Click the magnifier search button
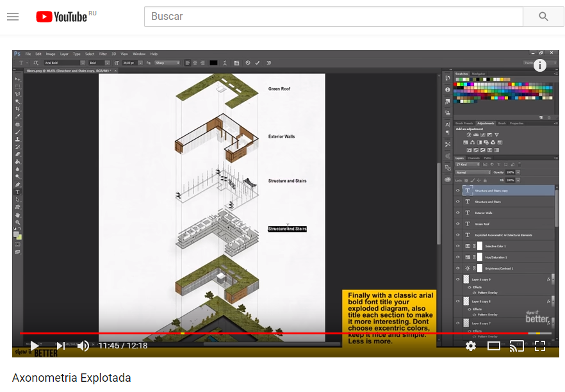Image resolution: width=565 pixels, height=392 pixels. tap(543, 17)
